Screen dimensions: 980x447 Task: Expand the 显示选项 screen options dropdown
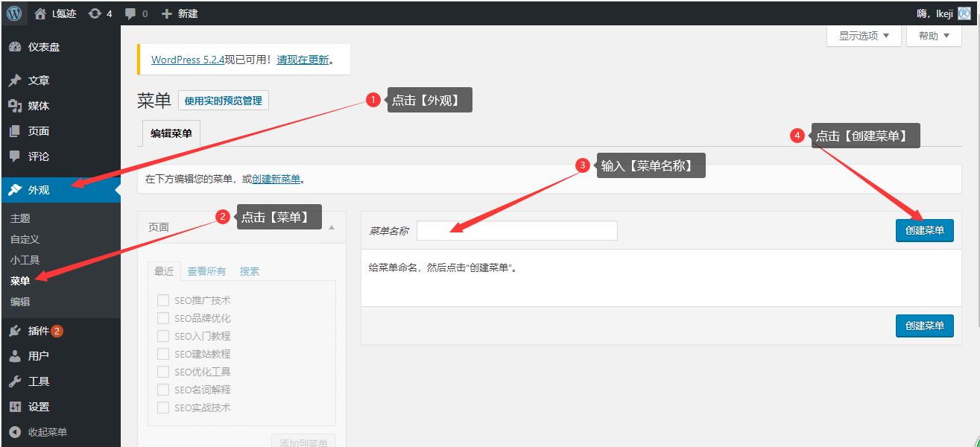(864, 36)
